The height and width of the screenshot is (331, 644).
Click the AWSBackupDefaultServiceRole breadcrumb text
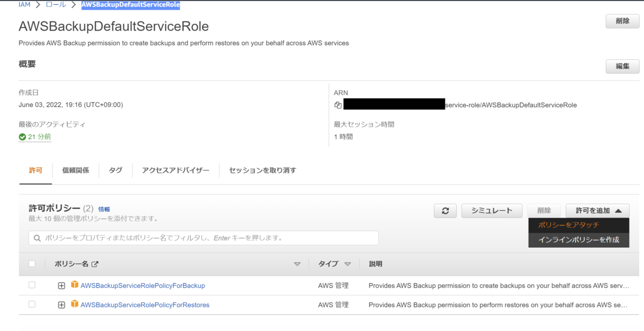(130, 5)
